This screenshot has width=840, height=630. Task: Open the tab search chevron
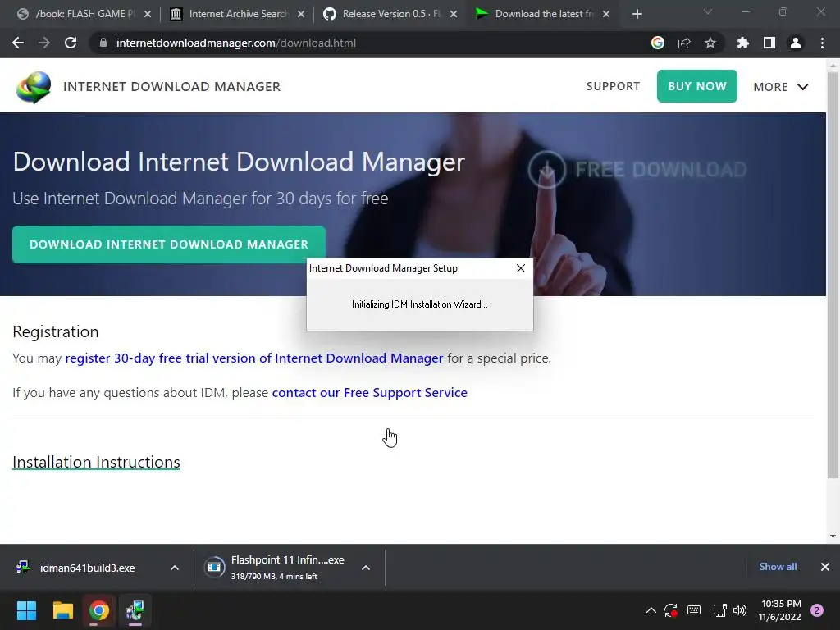click(x=708, y=11)
